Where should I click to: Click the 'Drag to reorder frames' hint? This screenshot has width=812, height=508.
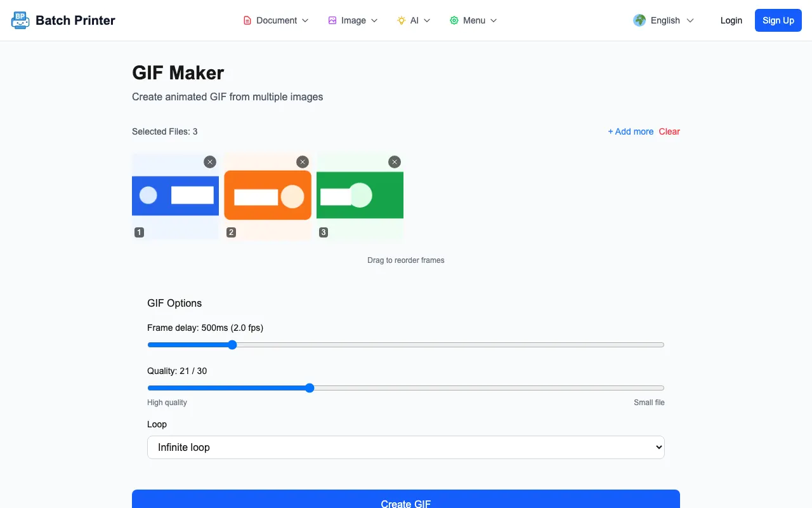pyautogui.click(x=406, y=260)
